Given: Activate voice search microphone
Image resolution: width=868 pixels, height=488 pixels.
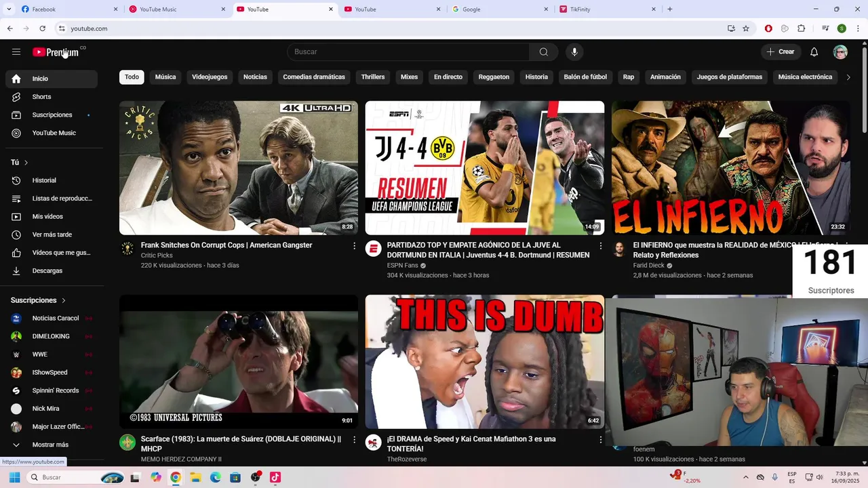Looking at the screenshot, I should coord(574,52).
